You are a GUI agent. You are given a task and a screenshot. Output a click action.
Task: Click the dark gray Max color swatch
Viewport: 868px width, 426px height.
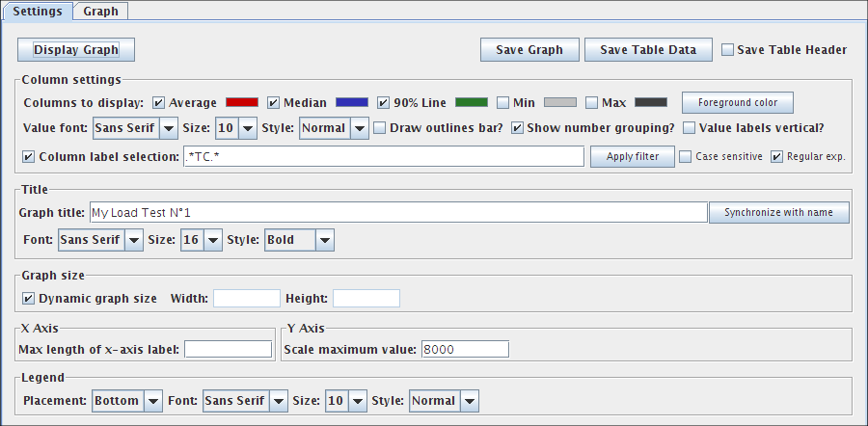pyautogui.click(x=651, y=102)
